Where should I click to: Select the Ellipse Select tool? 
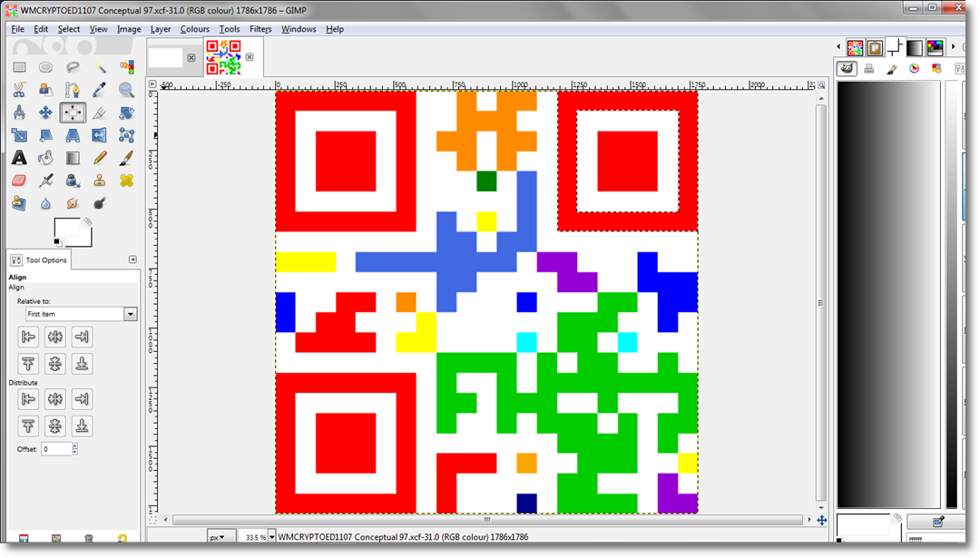(x=45, y=67)
